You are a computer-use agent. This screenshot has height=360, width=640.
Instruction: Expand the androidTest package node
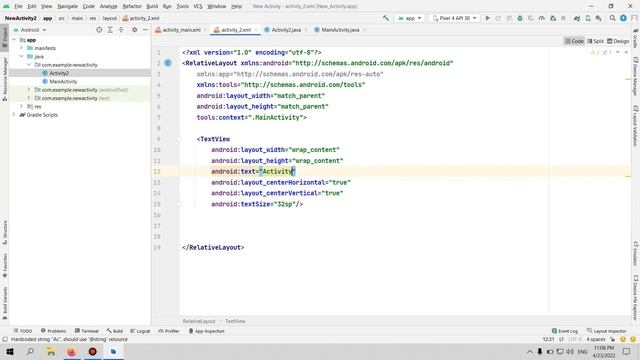pos(29,90)
